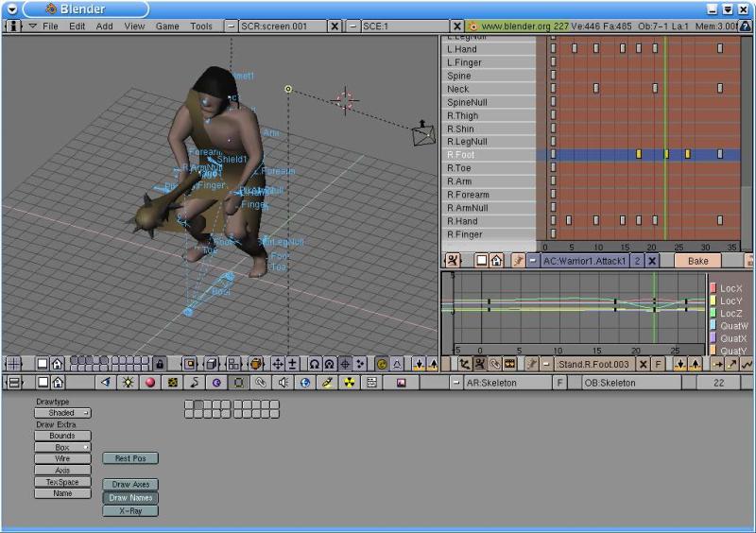Open the material buttons red sphere icon
The image size is (756, 533).
pyautogui.click(x=150, y=383)
